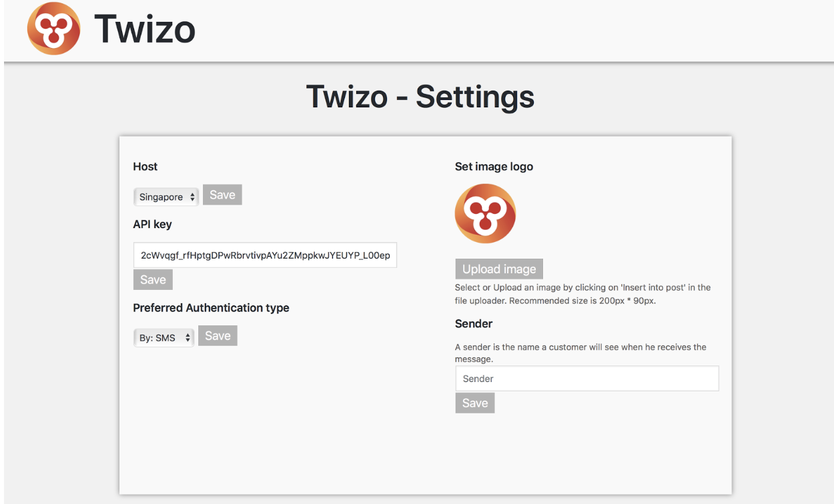This screenshot has height=504, width=834.
Task: Focus the Sender text field
Action: pos(587,378)
